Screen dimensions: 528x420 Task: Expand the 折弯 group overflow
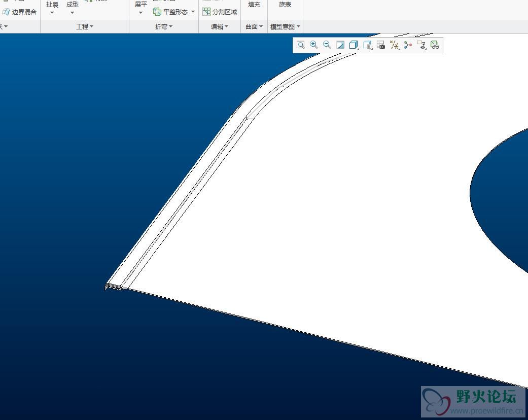[164, 26]
